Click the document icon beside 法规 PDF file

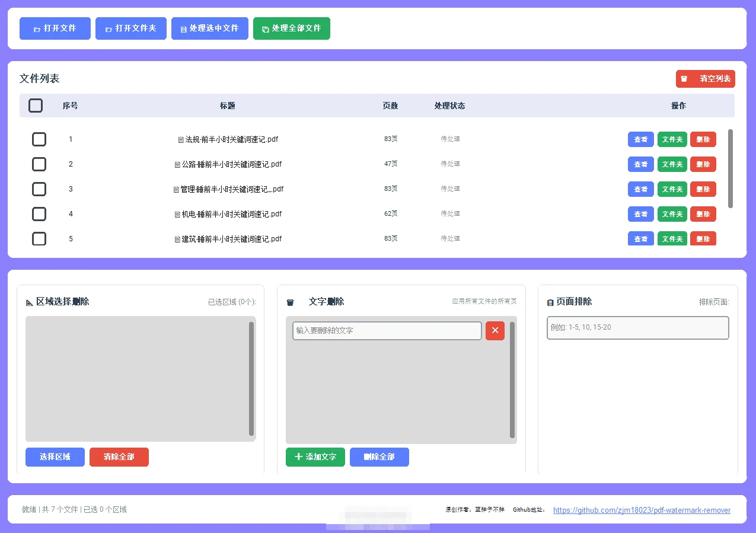tap(181, 139)
